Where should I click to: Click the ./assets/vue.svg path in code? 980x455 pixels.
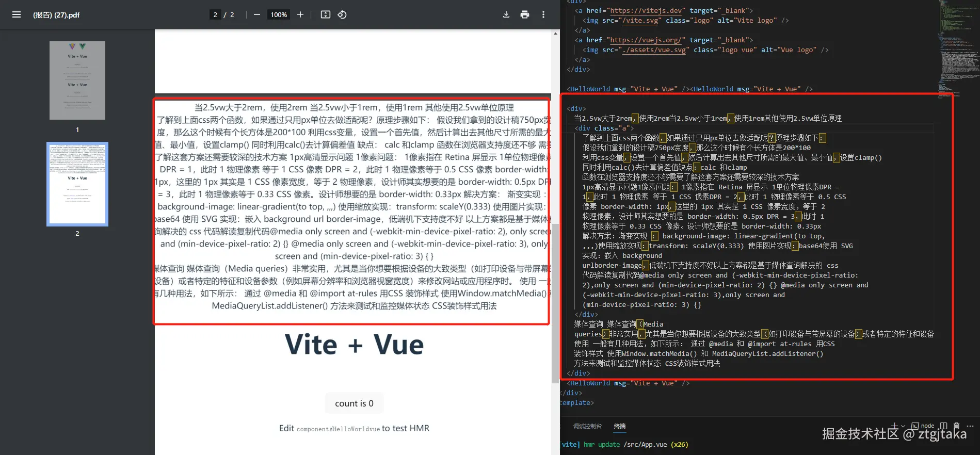pyautogui.click(x=654, y=50)
